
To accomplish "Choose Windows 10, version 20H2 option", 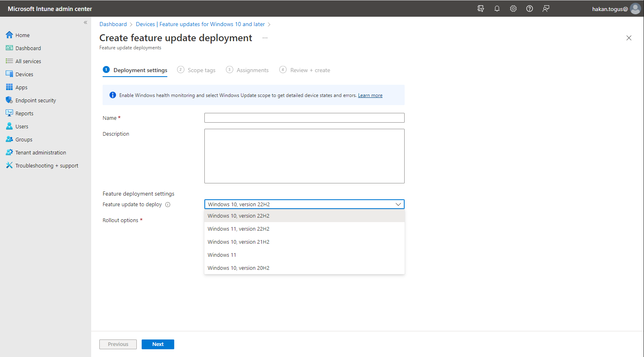I will click(304, 268).
